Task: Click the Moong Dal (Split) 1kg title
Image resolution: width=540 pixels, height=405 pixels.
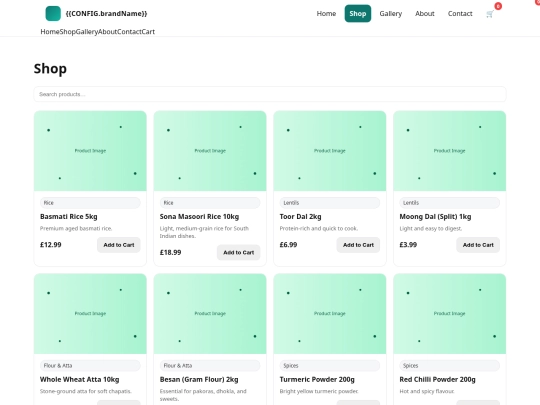Action: click(x=435, y=217)
